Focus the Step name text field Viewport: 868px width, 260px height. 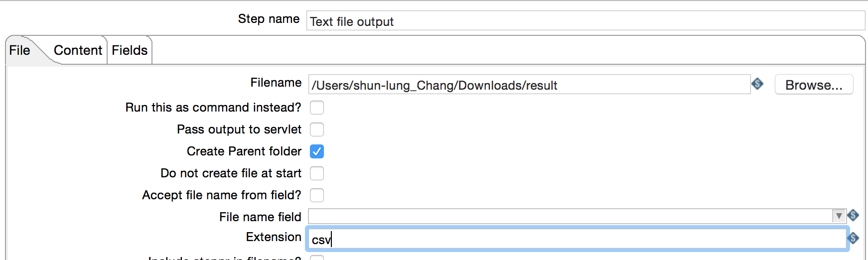pyautogui.click(x=585, y=21)
